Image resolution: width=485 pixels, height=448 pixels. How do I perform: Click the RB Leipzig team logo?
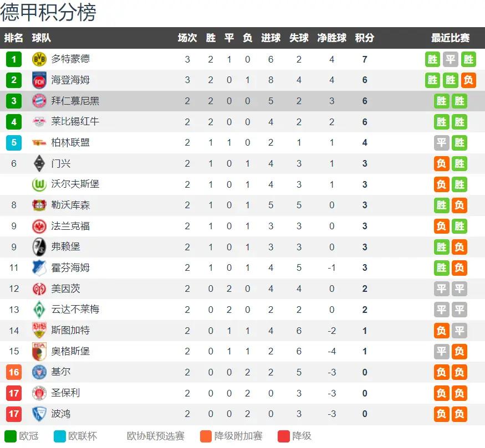click(39, 122)
